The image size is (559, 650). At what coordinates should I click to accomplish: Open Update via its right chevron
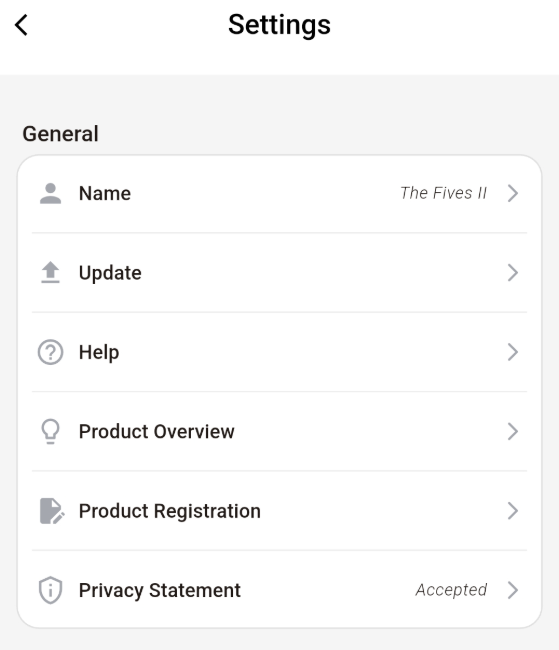pos(513,273)
